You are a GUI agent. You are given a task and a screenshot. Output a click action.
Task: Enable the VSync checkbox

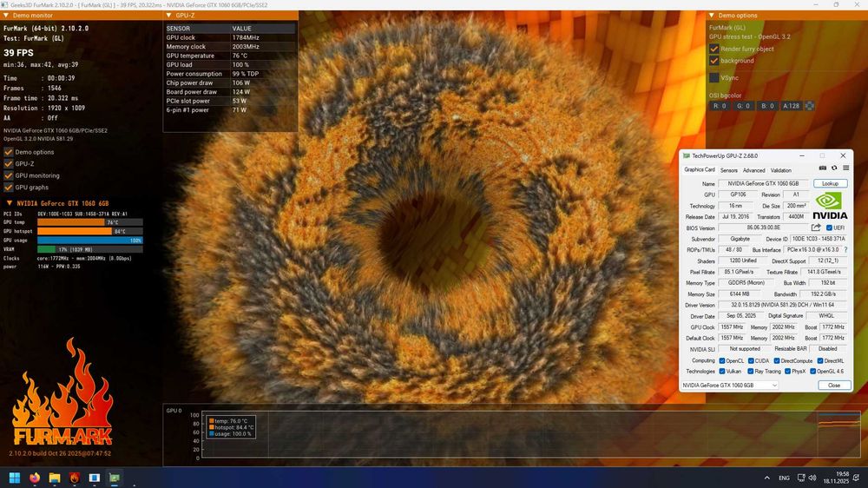coord(714,77)
